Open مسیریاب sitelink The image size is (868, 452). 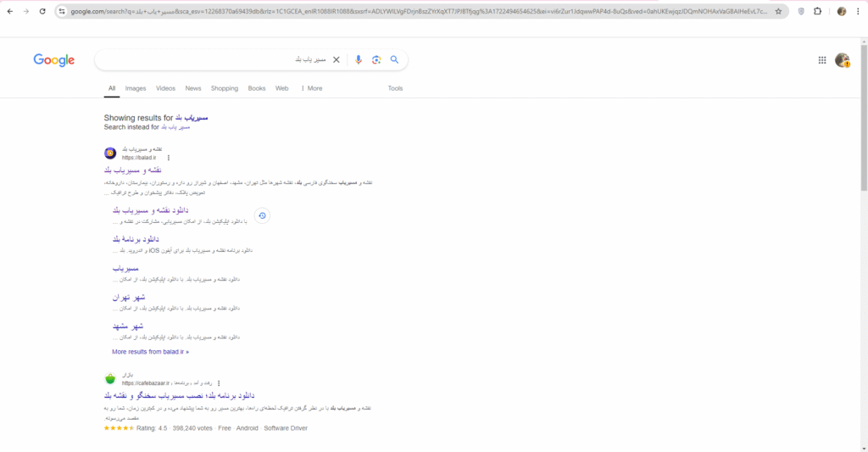coord(125,268)
